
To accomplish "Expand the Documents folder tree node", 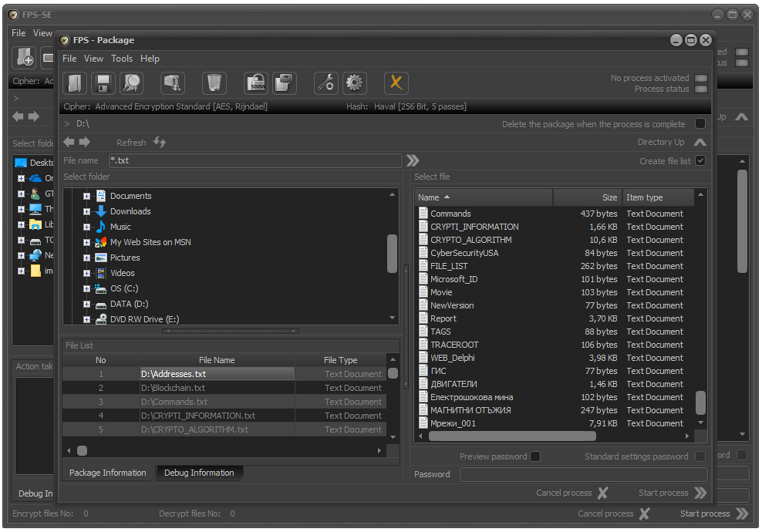I will click(x=87, y=196).
